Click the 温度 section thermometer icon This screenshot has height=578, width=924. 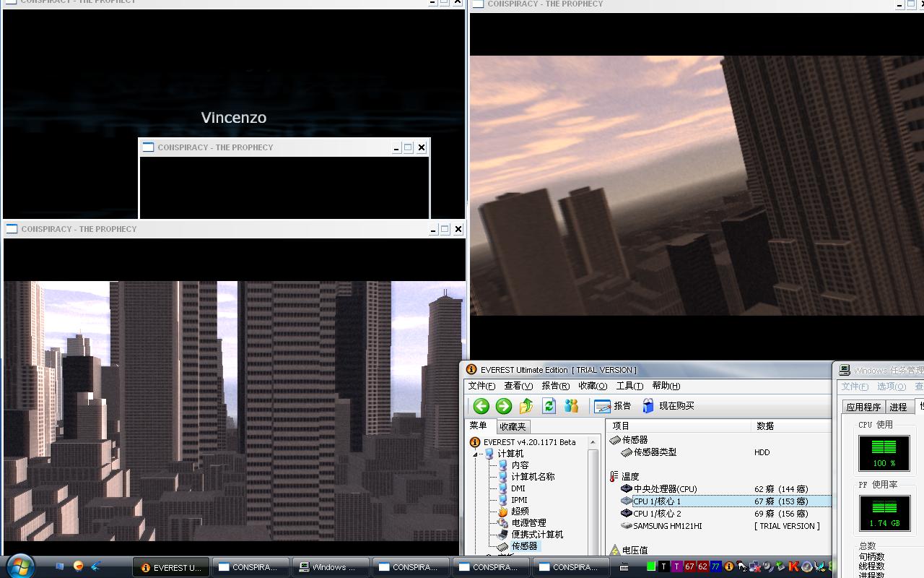[614, 477]
